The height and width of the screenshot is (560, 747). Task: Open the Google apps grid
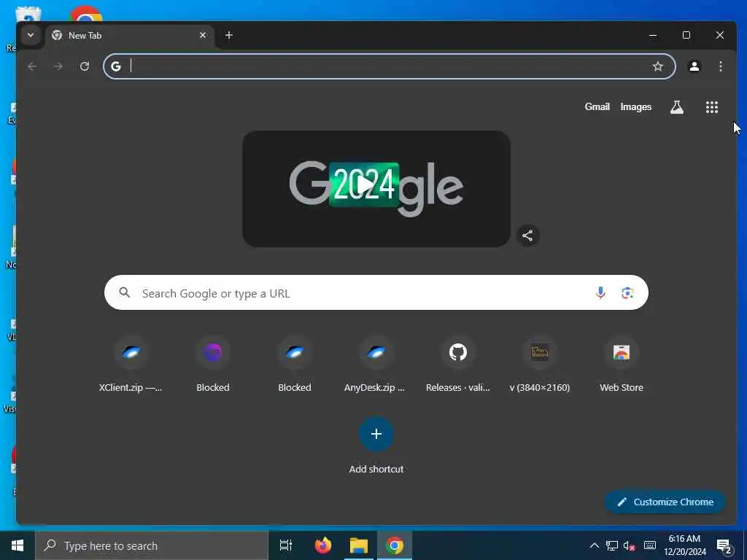[x=712, y=107]
